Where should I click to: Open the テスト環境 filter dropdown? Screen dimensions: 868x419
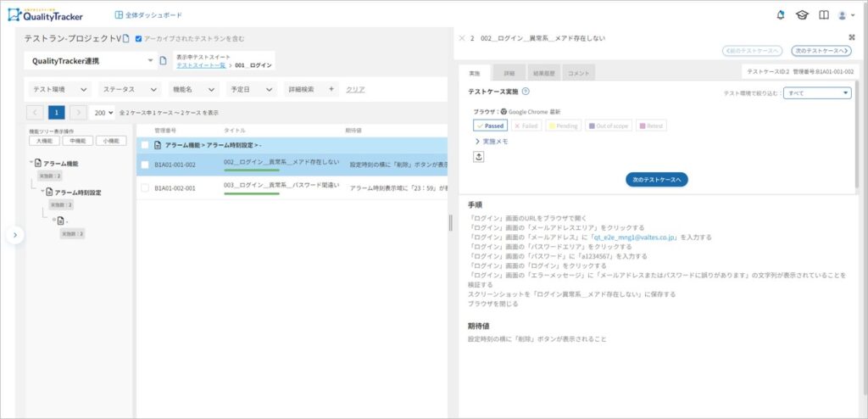(x=59, y=89)
